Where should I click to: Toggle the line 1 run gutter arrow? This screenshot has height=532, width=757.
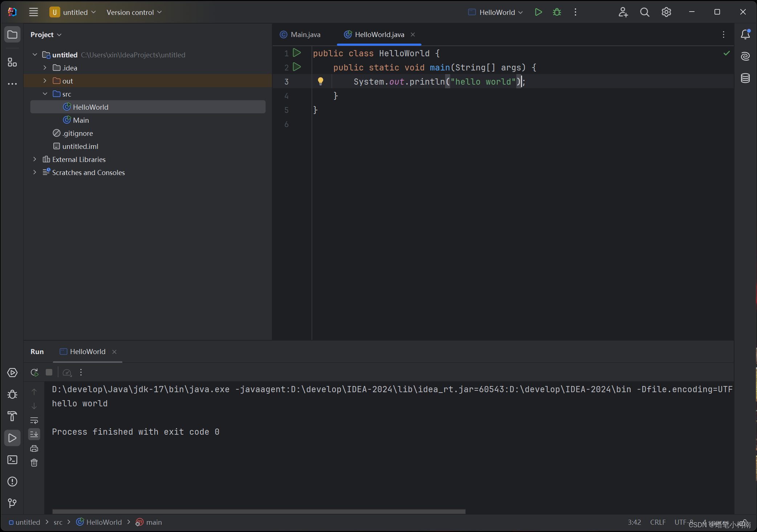coord(297,53)
